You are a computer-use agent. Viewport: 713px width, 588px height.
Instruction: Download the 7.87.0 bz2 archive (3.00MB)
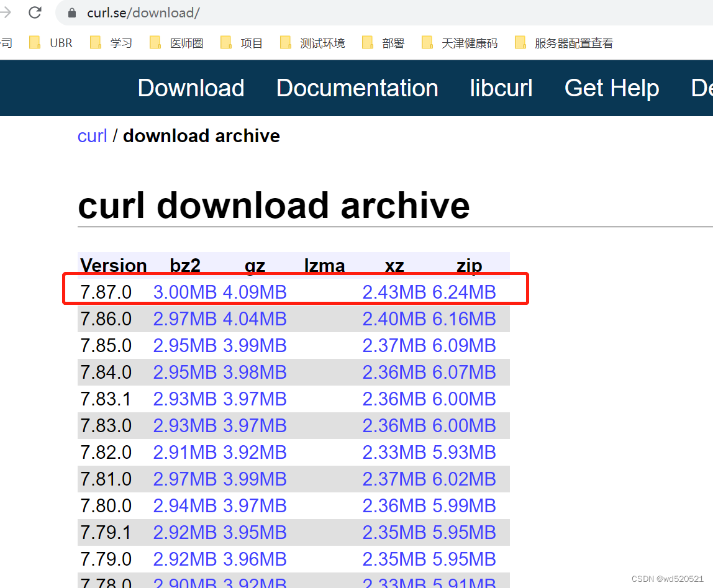point(184,292)
